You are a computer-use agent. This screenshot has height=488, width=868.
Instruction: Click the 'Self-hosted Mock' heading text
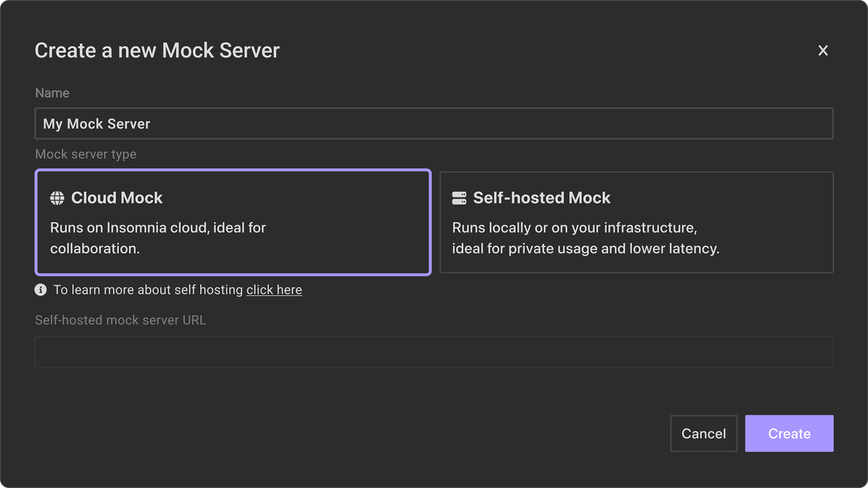[541, 198]
